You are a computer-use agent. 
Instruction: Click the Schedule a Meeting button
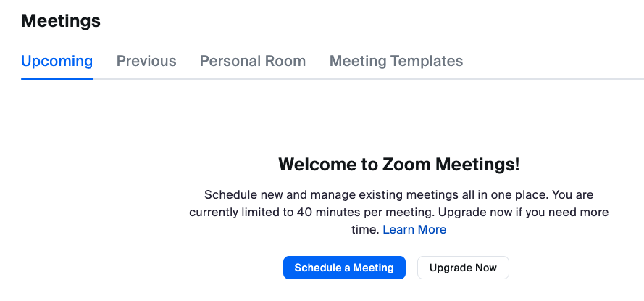[344, 268]
